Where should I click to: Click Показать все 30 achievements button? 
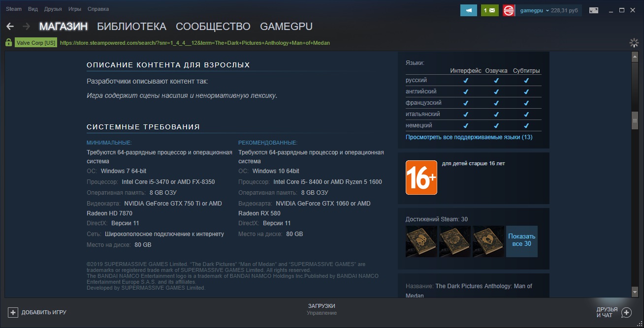pyautogui.click(x=522, y=241)
